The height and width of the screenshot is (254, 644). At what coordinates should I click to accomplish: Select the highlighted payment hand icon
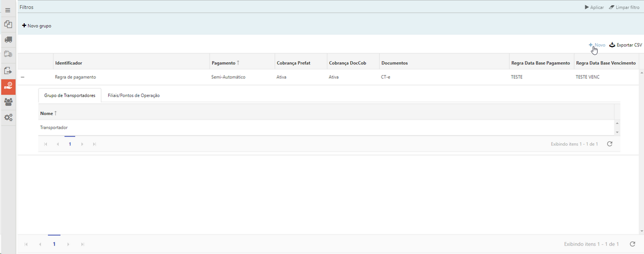click(x=8, y=86)
